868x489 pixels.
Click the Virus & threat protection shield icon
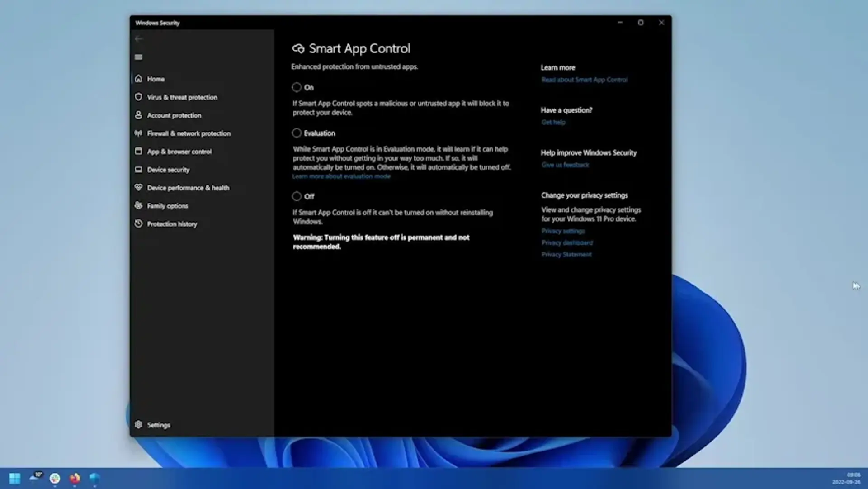click(138, 97)
